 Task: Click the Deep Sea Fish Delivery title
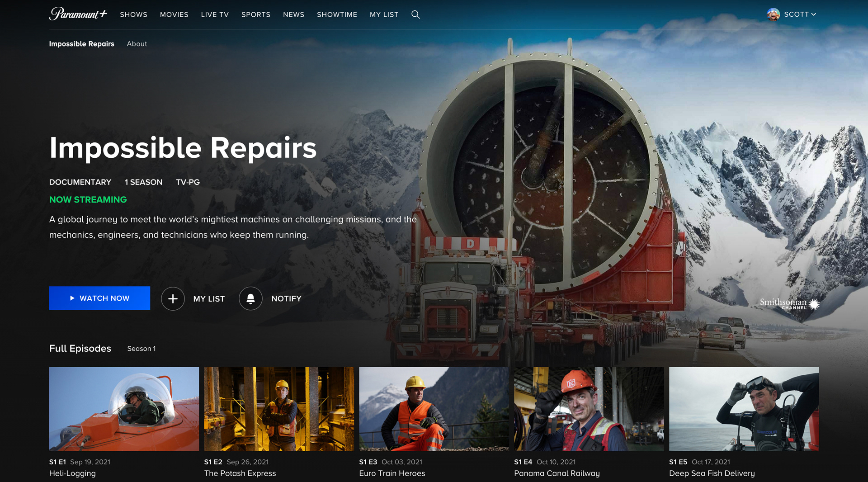pyautogui.click(x=712, y=473)
